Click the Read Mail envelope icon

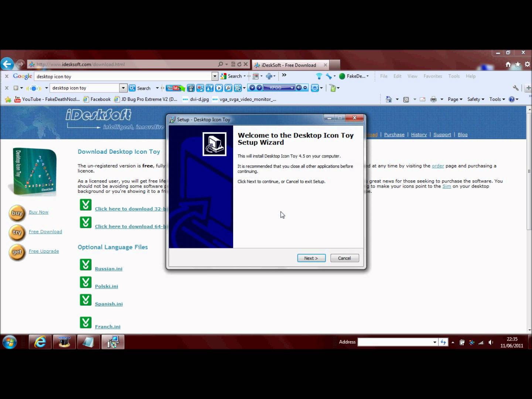click(423, 99)
